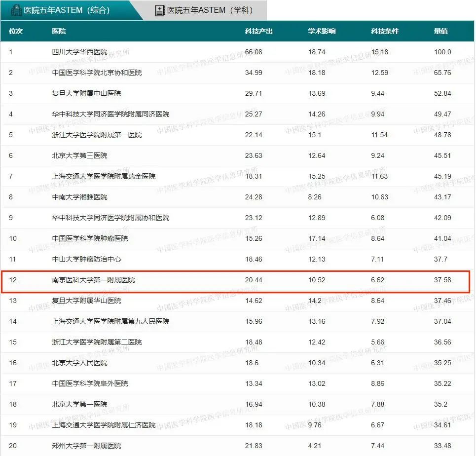The image size is (476, 456).
Task: Click 科技产出 value 23.63
Action: [x=254, y=155]
